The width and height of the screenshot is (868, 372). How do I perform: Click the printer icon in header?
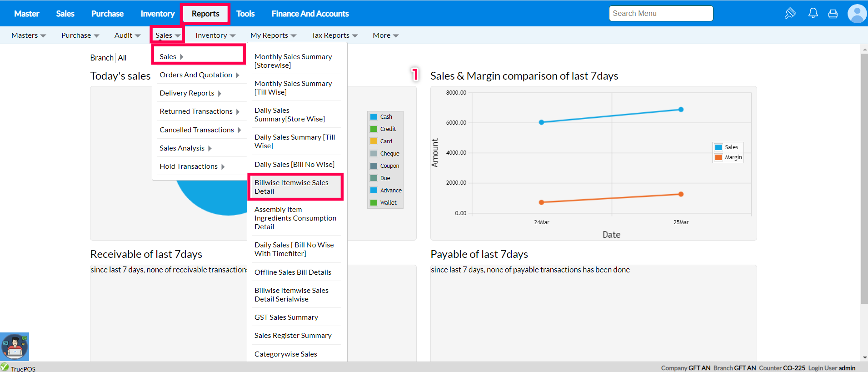[x=833, y=14]
